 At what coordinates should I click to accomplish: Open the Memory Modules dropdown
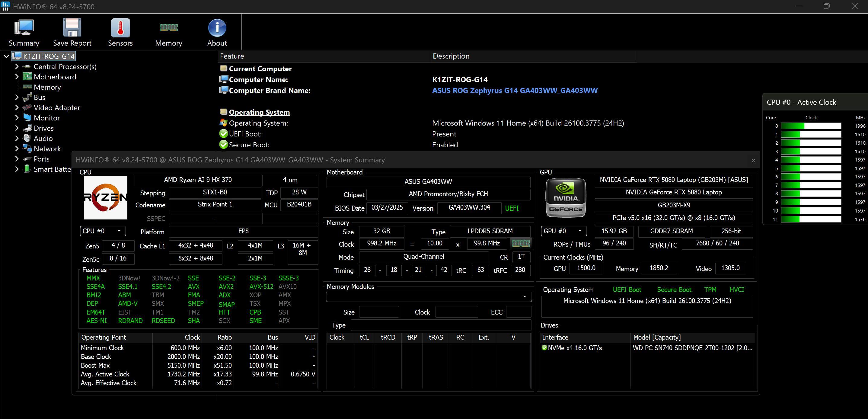pos(524,297)
